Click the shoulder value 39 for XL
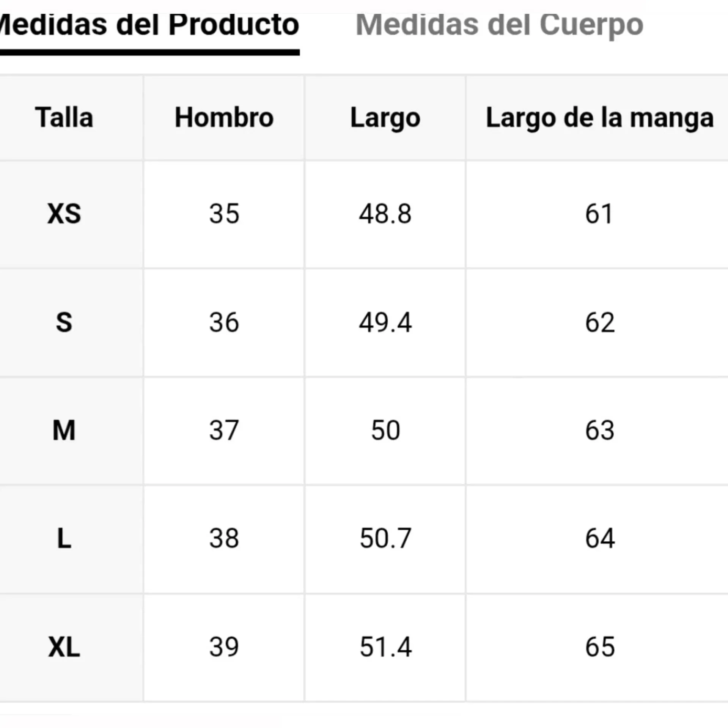 click(x=224, y=647)
